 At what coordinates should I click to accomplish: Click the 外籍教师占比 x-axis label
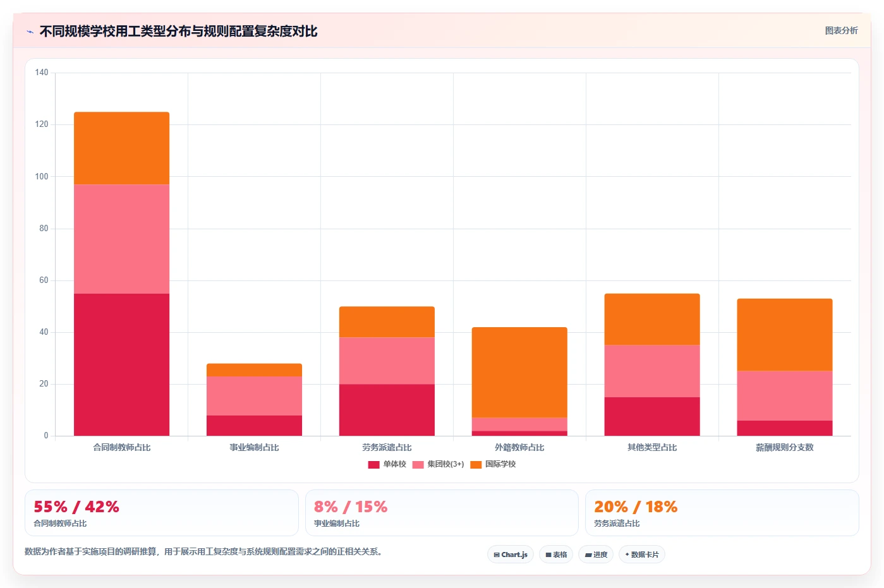tap(519, 447)
